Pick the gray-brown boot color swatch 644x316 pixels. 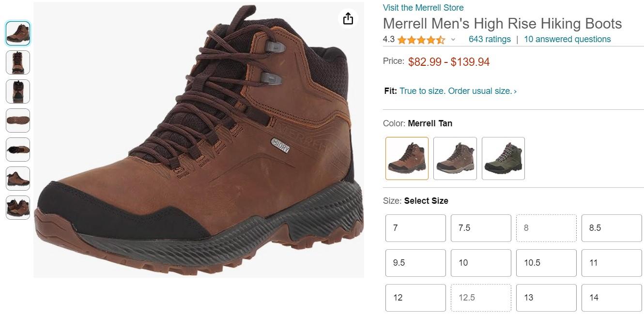pos(455,158)
